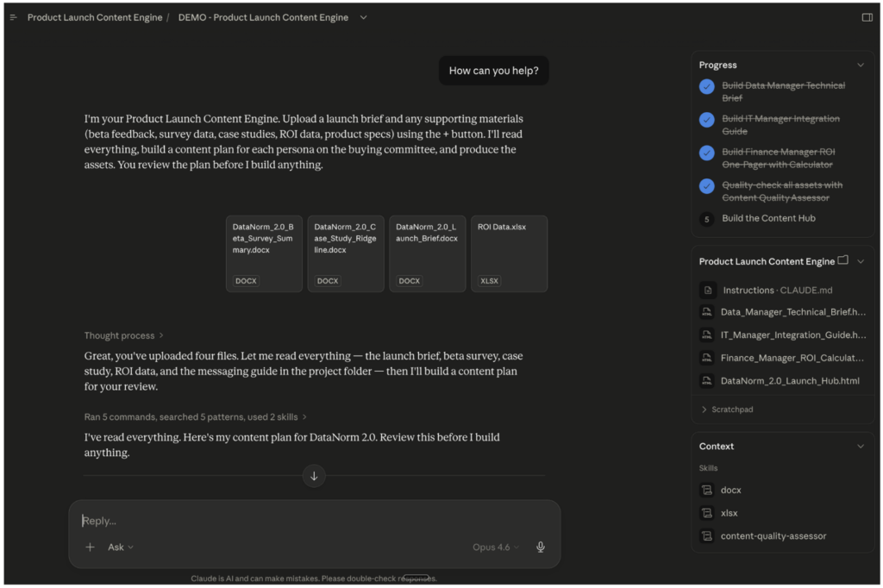Image resolution: width=883 pixels, height=588 pixels.
Task: Toggle the Build IT Manager Integration Guide checkmark
Action: click(707, 120)
